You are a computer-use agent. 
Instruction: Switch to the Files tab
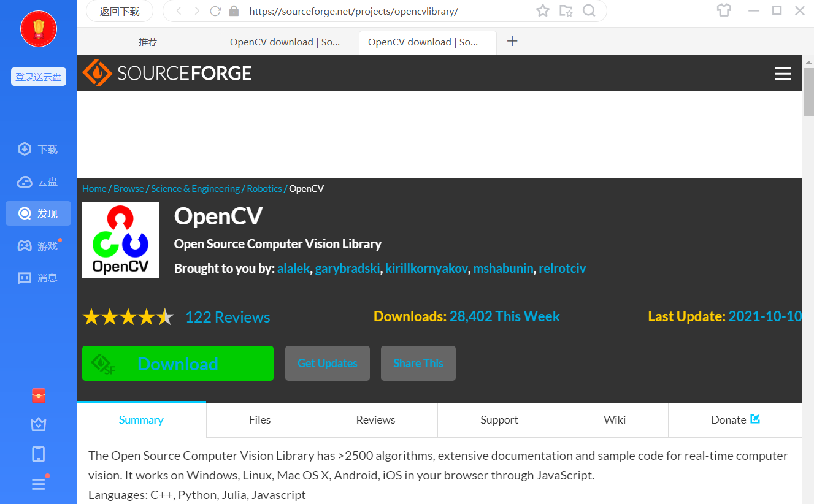click(259, 420)
